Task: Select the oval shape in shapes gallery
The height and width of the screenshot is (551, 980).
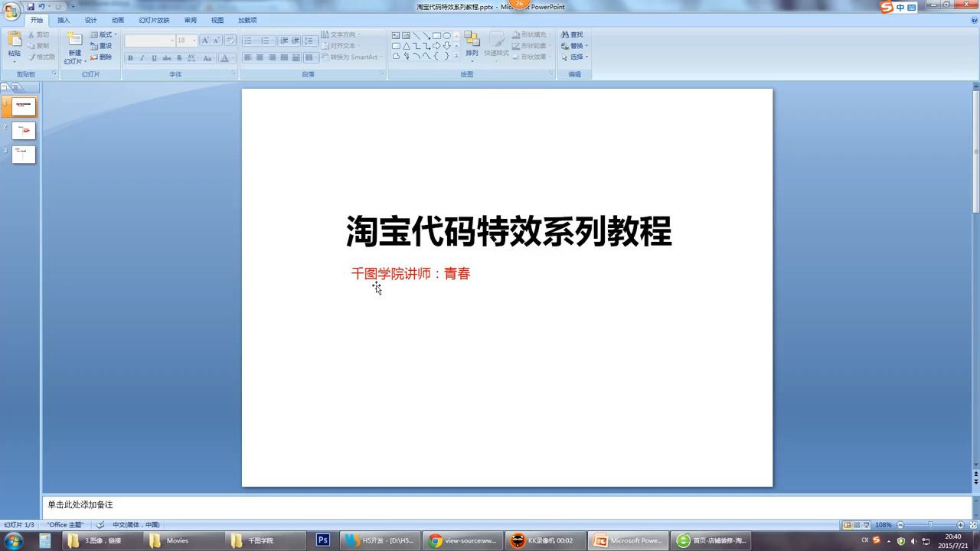Action: tap(446, 35)
